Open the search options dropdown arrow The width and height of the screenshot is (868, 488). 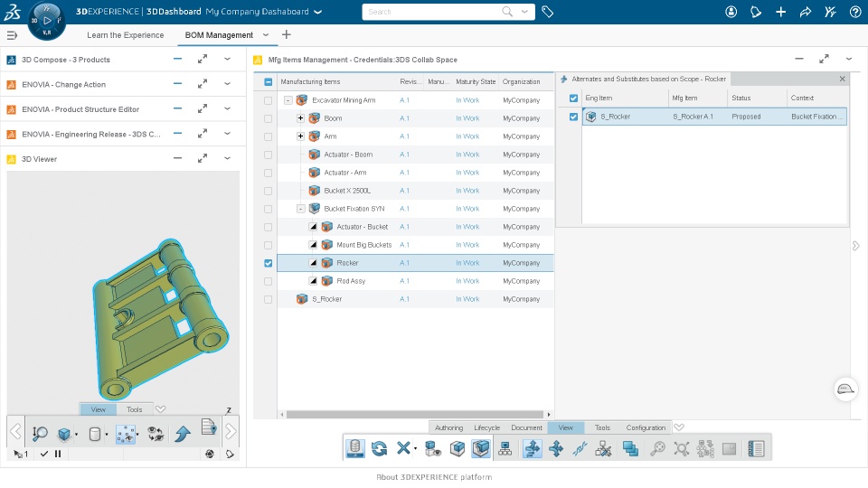click(x=524, y=12)
